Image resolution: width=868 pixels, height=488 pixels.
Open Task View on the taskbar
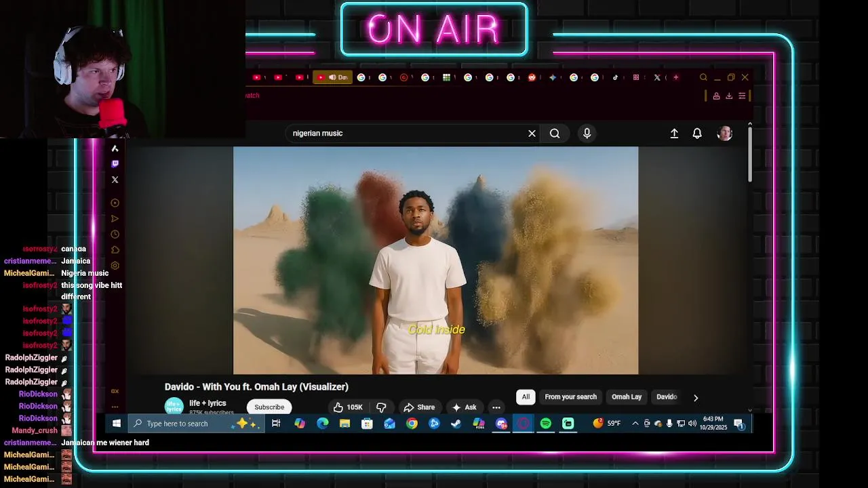click(x=276, y=424)
